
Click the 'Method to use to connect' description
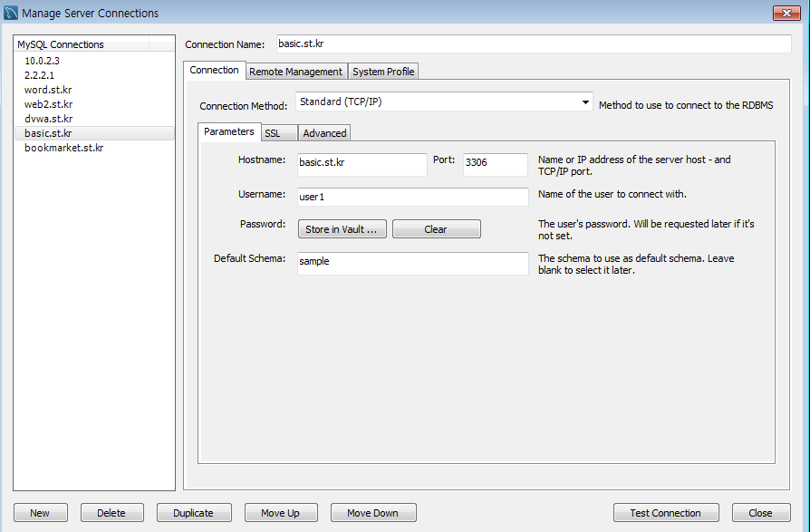686,105
